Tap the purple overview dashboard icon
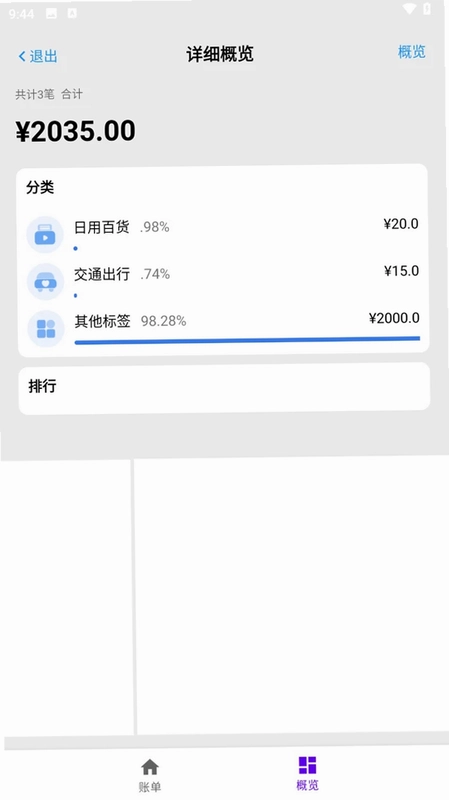This screenshot has width=449, height=800. pos(307,765)
